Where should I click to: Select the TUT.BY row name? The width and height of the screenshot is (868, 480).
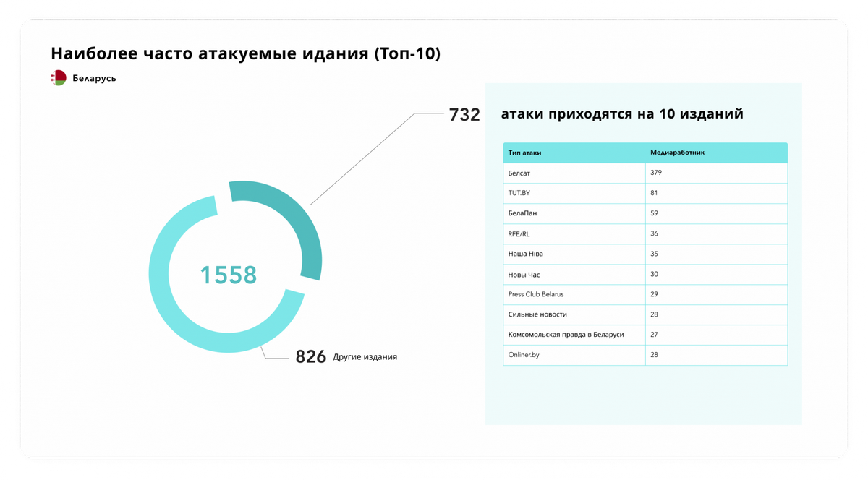pyautogui.click(x=519, y=193)
